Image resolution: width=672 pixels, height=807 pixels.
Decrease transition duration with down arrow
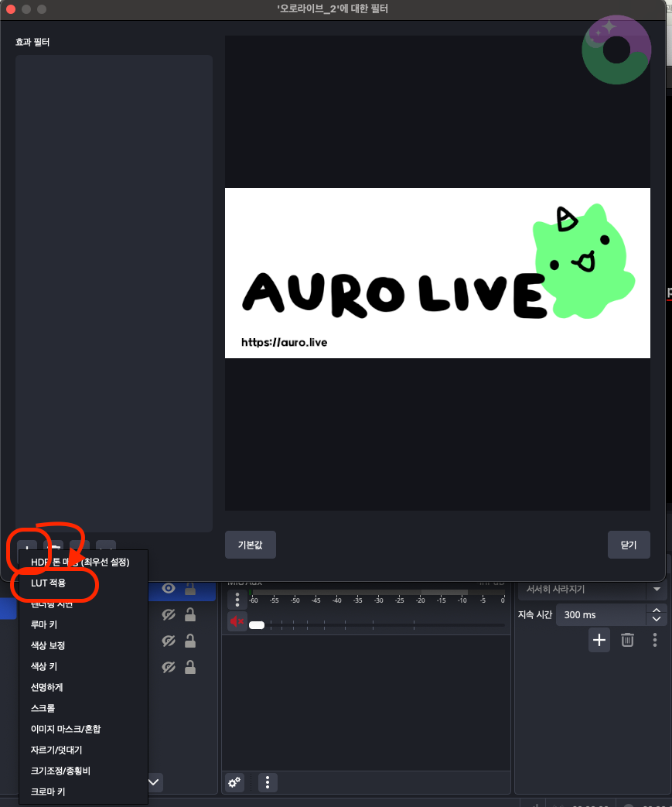[x=657, y=619]
